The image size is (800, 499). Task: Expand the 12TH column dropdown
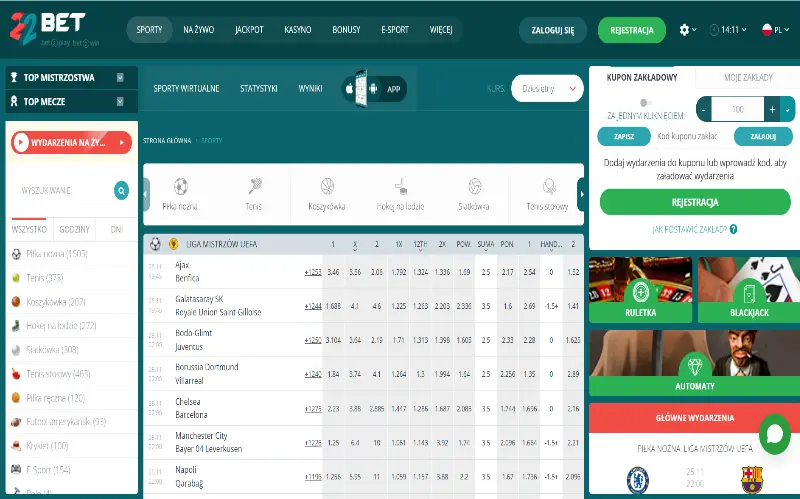tap(420, 245)
